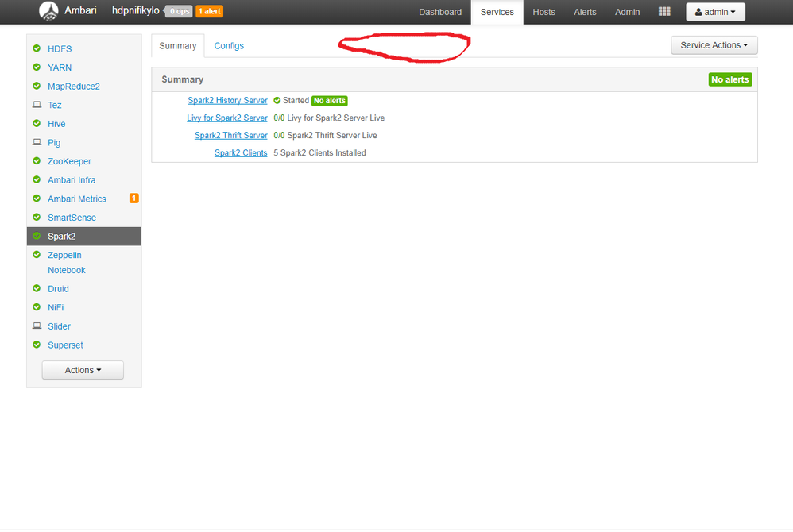Click the Tez client laptop icon
Image resolution: width=793 pixels, height=532 pixels.
pos(37,105)
